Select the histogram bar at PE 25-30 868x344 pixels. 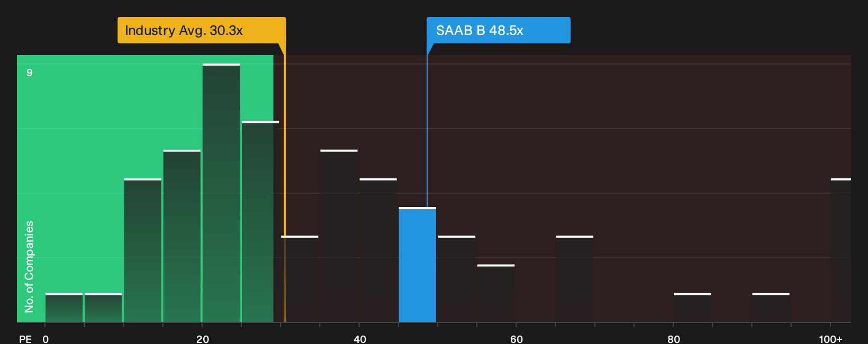(x=260, y=221)
